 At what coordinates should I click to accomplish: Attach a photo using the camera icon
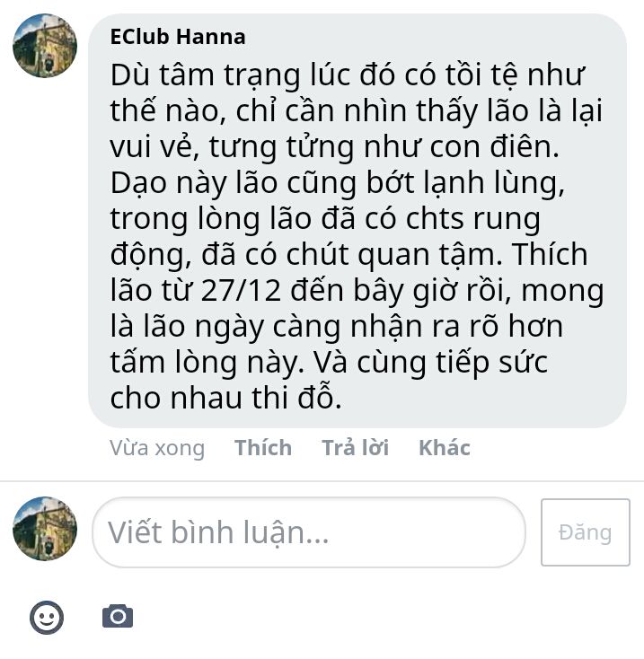tap(118, 616)
